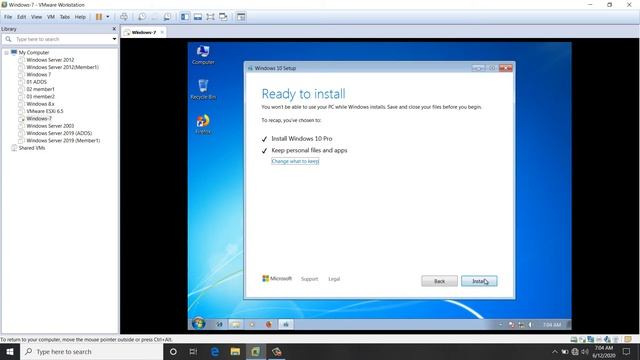
Task: Click the Computer icon on the Windows 7 desktop
Action: (x=203, y=55)
